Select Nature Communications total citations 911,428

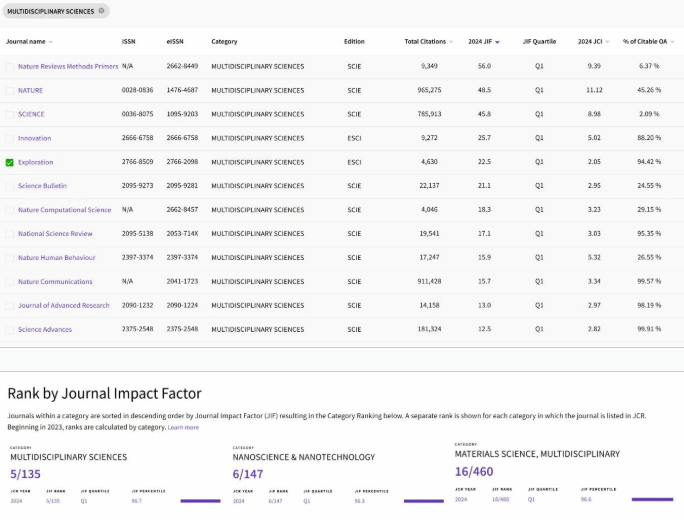click(429, 281)
